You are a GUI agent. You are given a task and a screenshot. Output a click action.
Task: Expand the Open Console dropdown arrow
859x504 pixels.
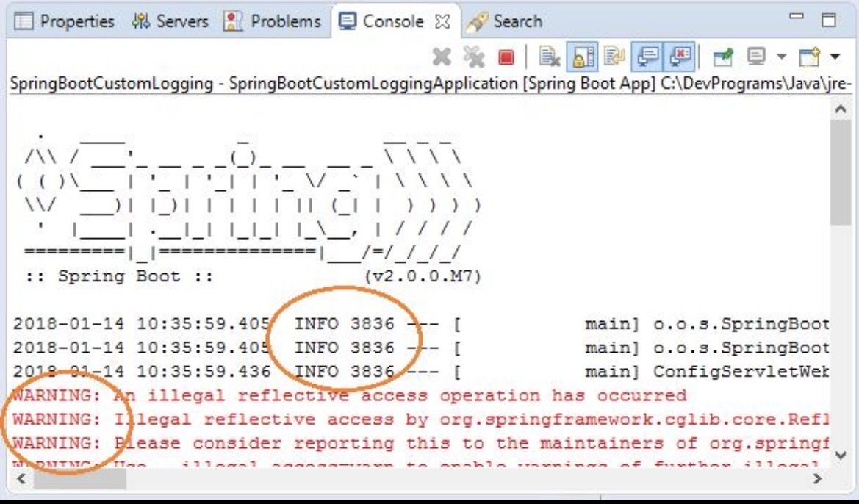click(x=835, y=57)
